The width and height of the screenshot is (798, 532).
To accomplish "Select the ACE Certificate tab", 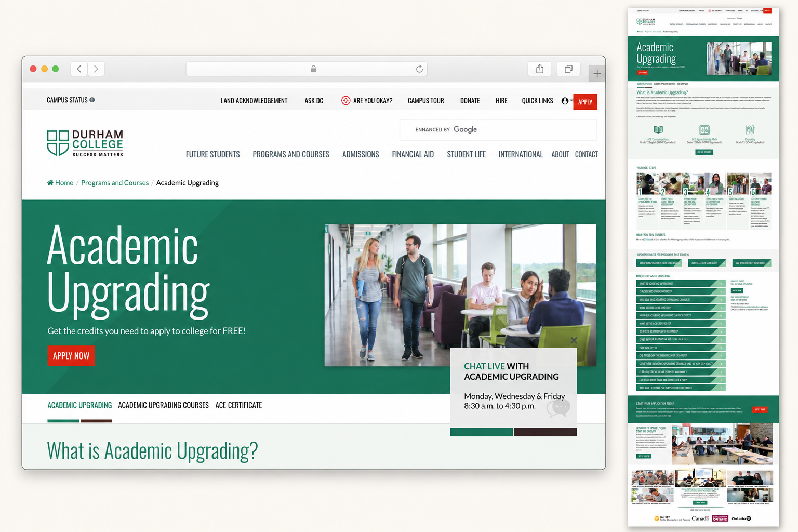I will 238,405.
